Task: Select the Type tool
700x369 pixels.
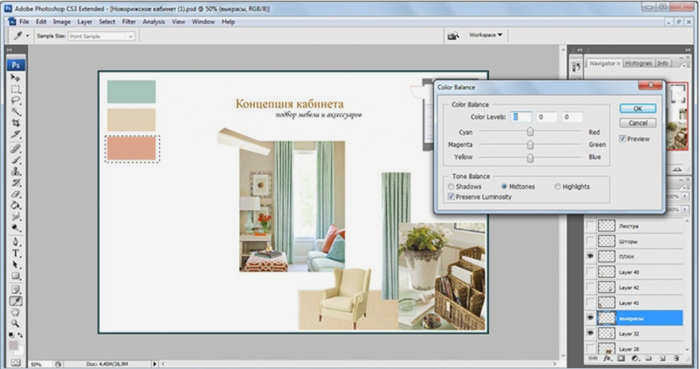Action: pos(16,253)
